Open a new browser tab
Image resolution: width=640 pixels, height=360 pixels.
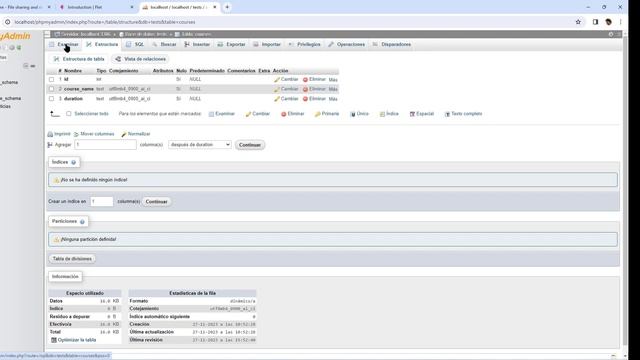227,7
